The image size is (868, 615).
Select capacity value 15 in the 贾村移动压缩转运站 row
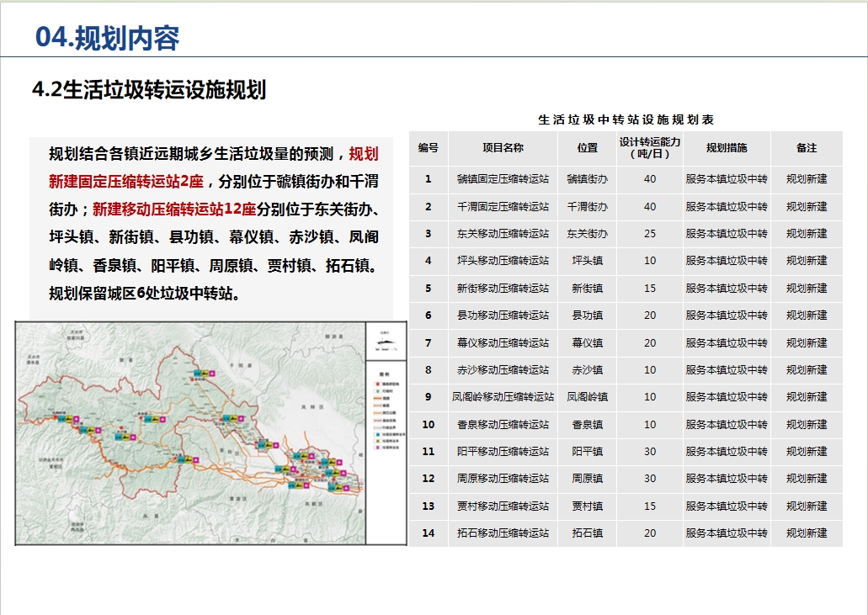[x=650, y=506]
